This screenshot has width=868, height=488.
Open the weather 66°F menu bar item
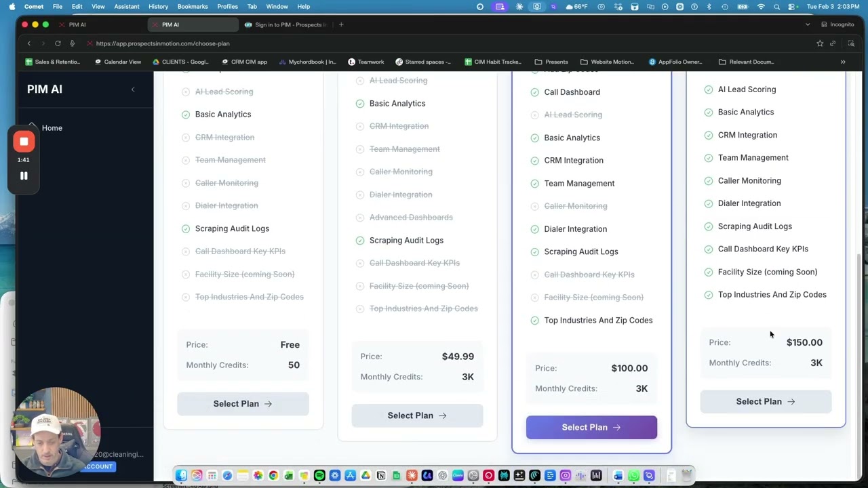click(x=577, y=7)
